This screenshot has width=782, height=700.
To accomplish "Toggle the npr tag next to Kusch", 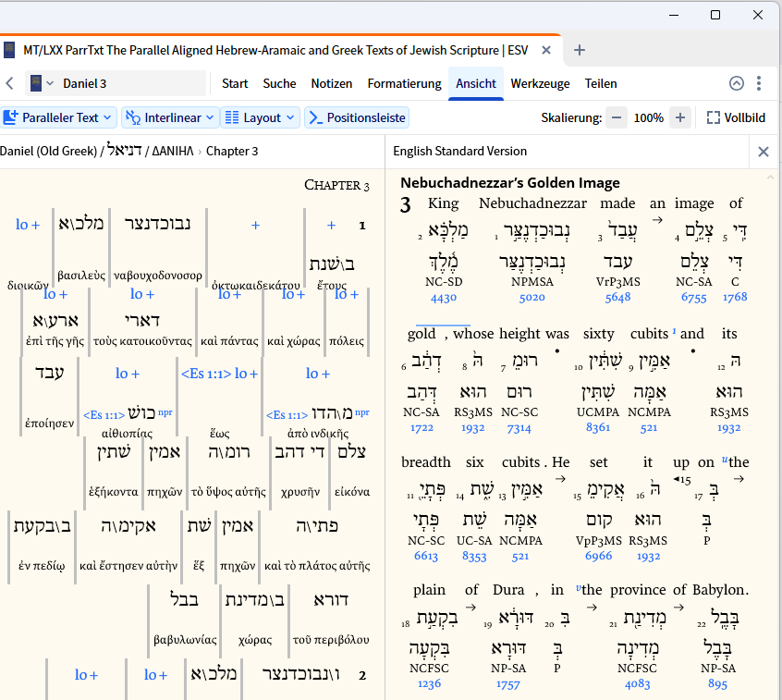I will (165, 411).
